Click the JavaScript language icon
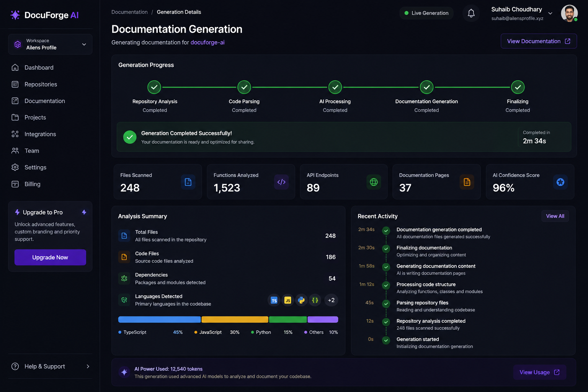Image resolution: width=588 pixels, height=392 pixels. (287, 300)
